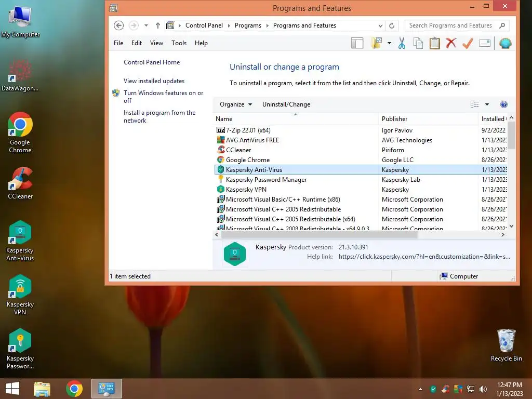Select the AVG AntiVirus FREE row
The height and width of the screenshot is (399, 532).
[x=361, y=140]
